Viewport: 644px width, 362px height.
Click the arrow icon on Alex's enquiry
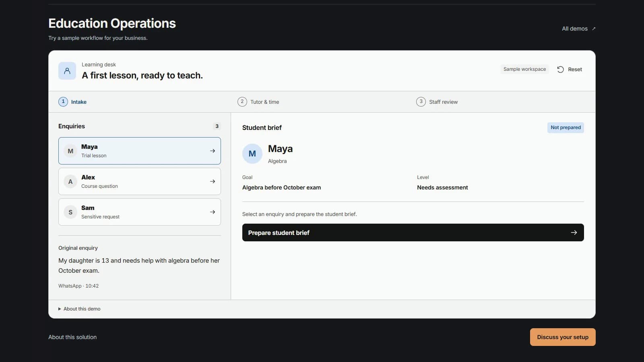(213, 181)
